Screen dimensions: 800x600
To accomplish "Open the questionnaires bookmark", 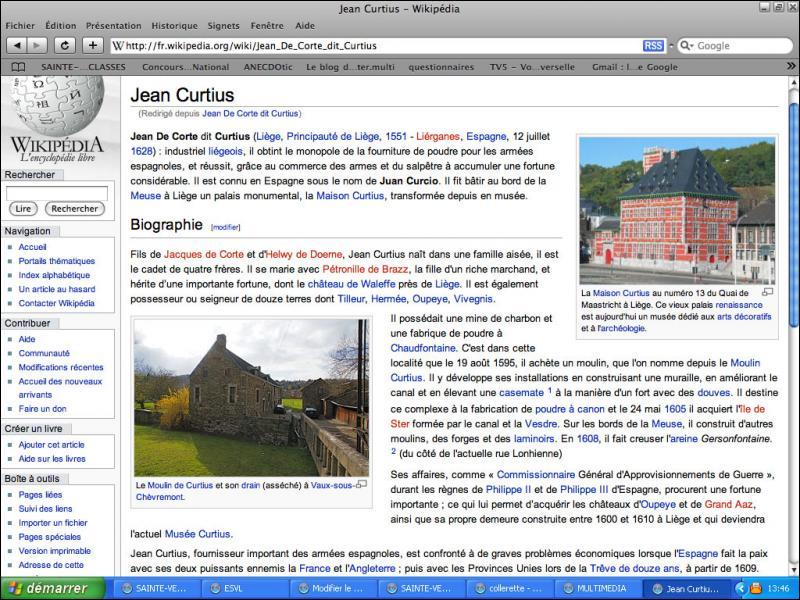I will pos(441,67).
